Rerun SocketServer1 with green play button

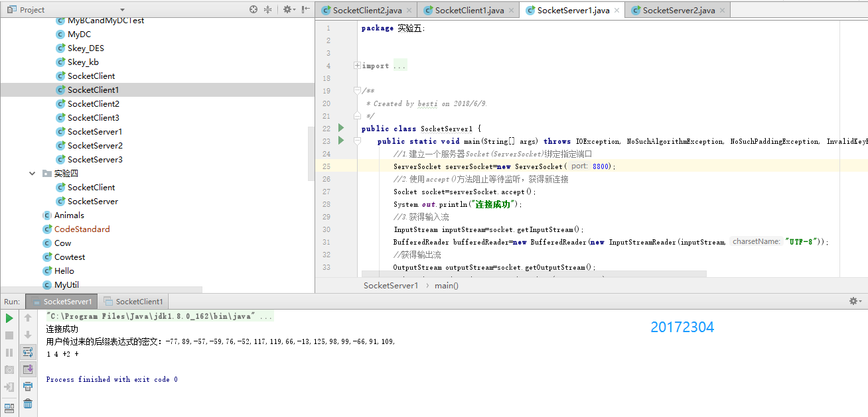9,318
